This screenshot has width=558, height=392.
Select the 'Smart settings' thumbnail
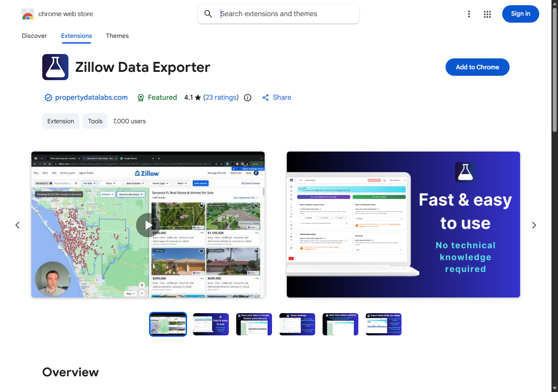pos(297,324)
